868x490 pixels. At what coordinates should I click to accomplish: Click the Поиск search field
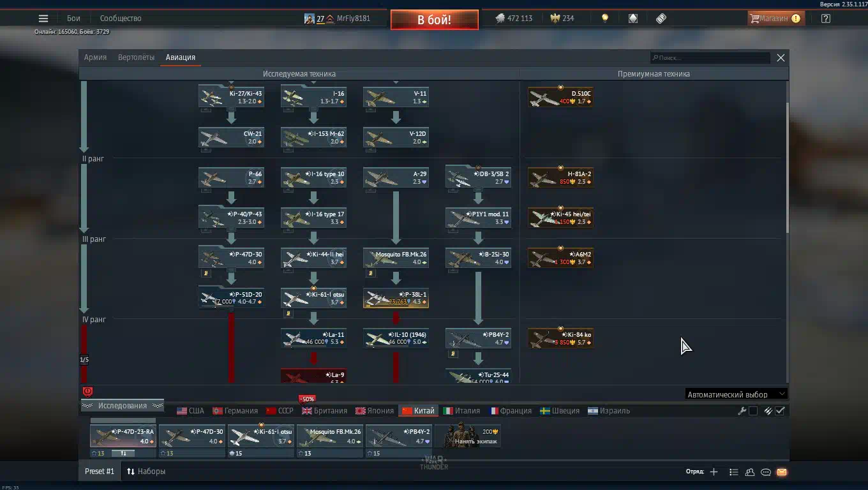710,57
